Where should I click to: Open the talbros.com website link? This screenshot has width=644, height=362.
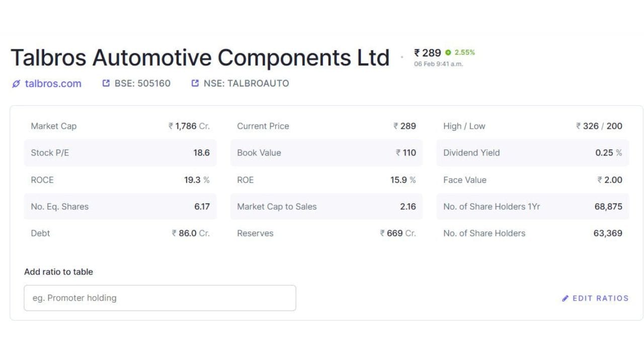pyautogui.click(x=53, y=83)
